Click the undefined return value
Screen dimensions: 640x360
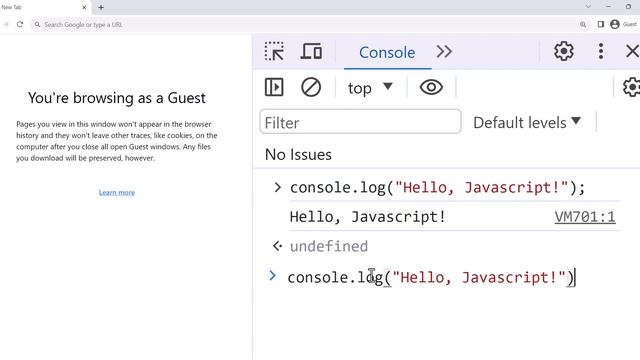click(329, 246)
